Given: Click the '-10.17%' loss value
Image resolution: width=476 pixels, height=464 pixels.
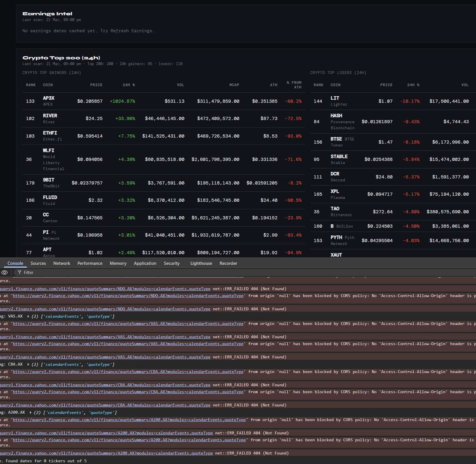Looking at the screenshot, I should pyautogui.click(x=410, y=101).
